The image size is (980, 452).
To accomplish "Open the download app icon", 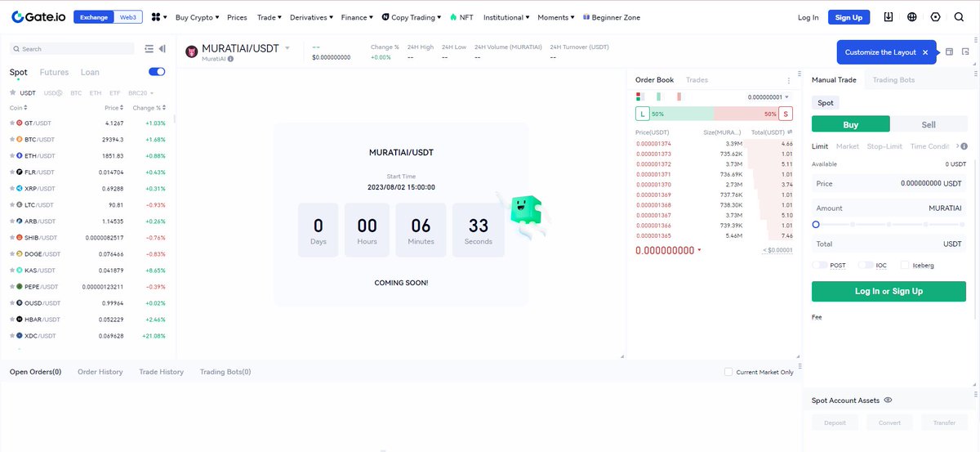I will point(889,16).
